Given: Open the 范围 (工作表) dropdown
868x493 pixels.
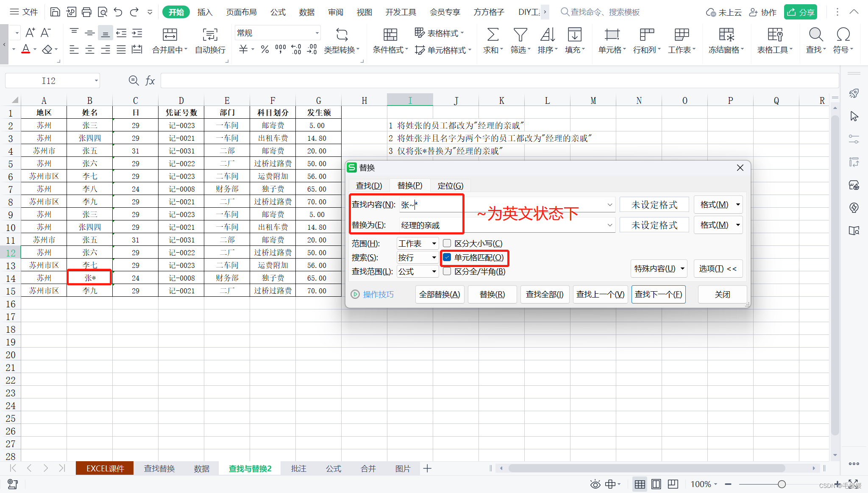Looking at the screenshot, I should click(x=417, y=243).
